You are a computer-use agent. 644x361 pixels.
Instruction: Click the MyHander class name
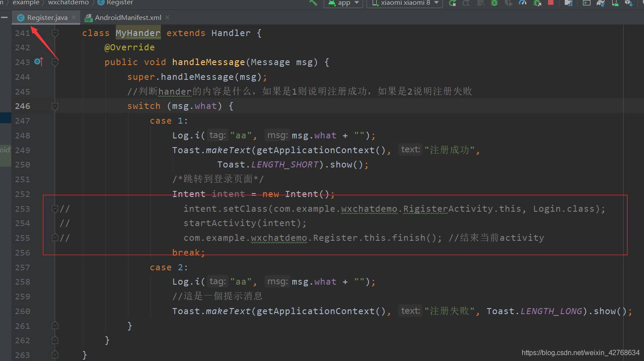[x=138, y=33]
